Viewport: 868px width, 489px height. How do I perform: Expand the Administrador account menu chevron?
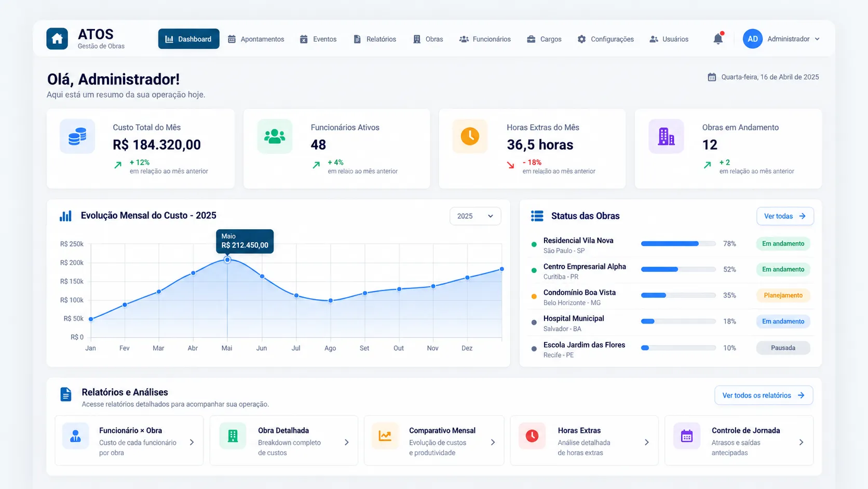point(817,39)
